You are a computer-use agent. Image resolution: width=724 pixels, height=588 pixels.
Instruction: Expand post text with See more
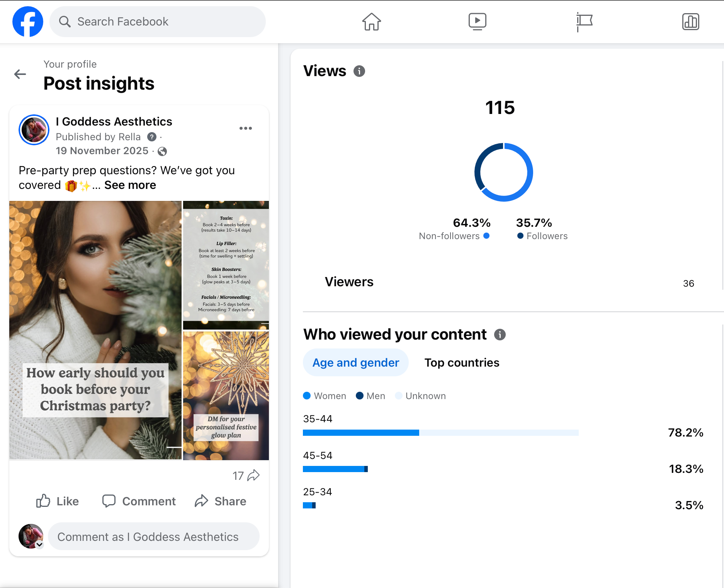pos(130,185)
